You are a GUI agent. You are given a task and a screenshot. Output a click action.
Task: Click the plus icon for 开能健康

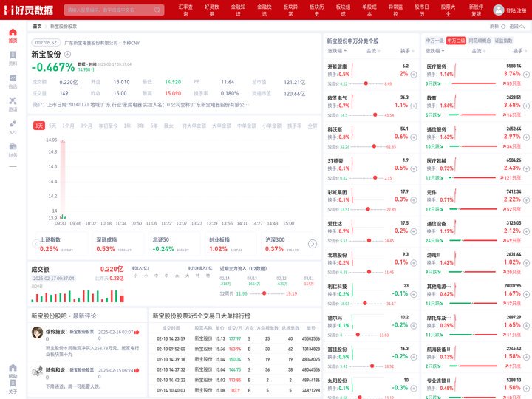(x=414, y=75)
